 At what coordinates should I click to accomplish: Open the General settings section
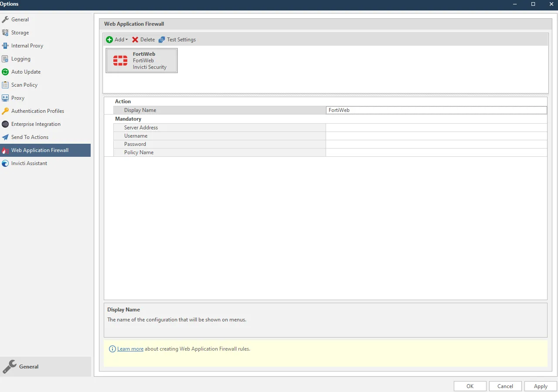19,19
